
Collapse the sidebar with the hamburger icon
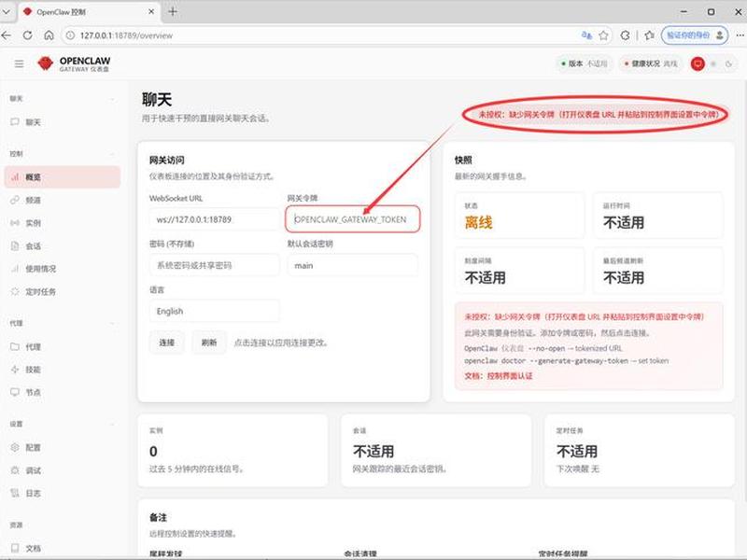click(x=19, y=63)
